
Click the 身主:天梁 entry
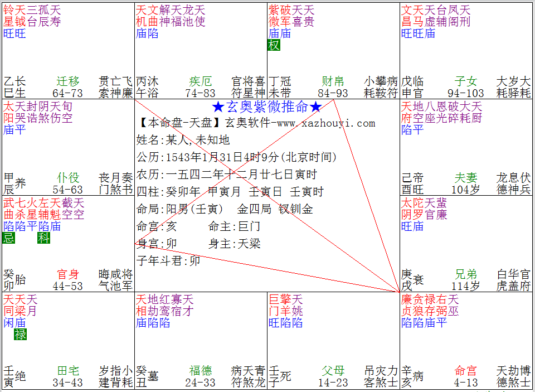point(235,244)
